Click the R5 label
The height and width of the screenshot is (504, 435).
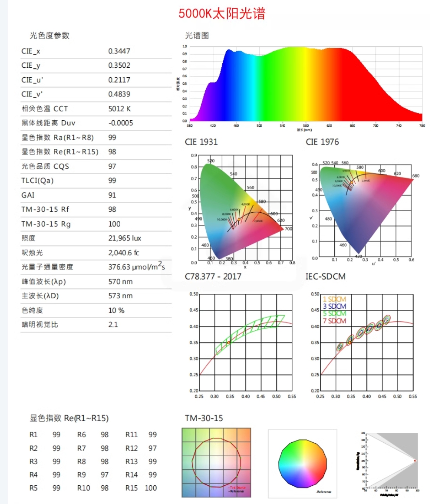[33, 488]
